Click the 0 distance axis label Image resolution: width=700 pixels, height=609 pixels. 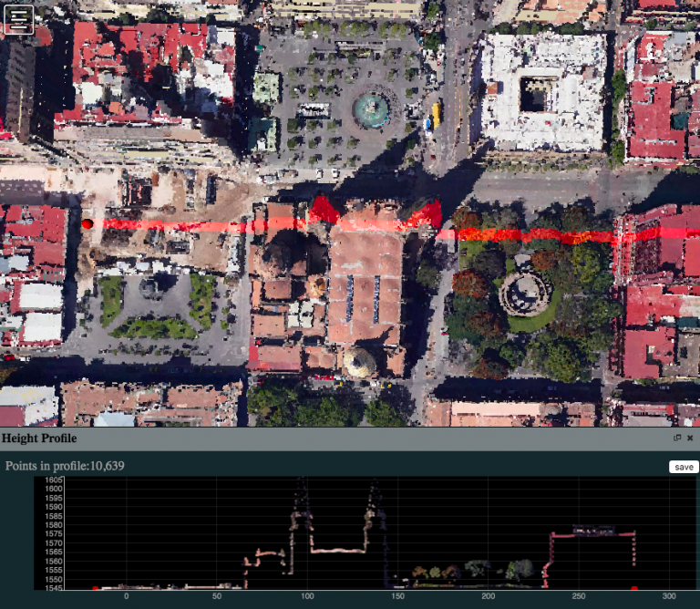127,596
